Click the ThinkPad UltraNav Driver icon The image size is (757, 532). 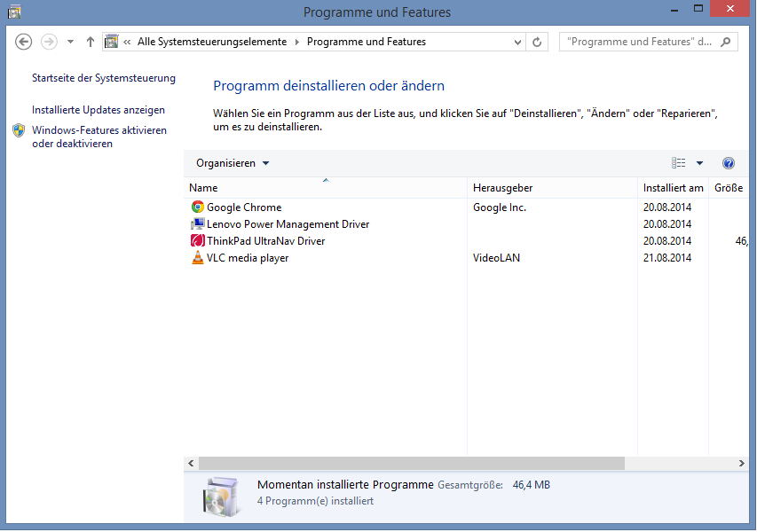click(x=197, y=240)
